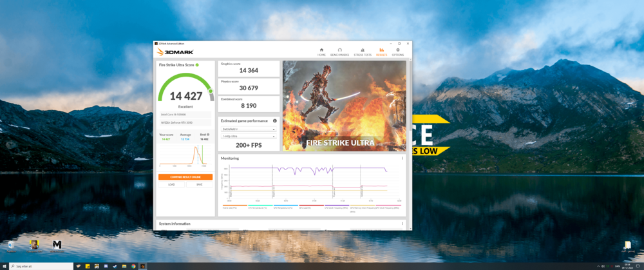Go to the Home tab icon
Screen dimensions: 644x270
(x=321, y=51)
